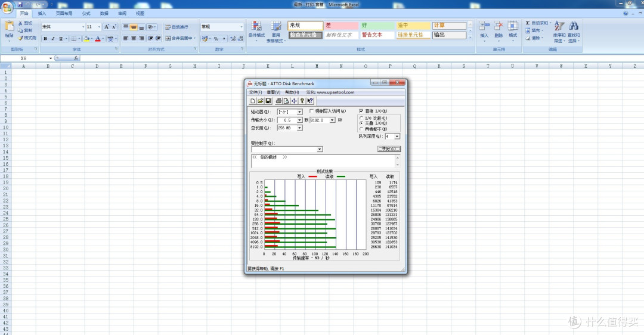Decrease font size with the small A icon
The image size is (644, 335).
pyautogui.click(x=114, y=27)
